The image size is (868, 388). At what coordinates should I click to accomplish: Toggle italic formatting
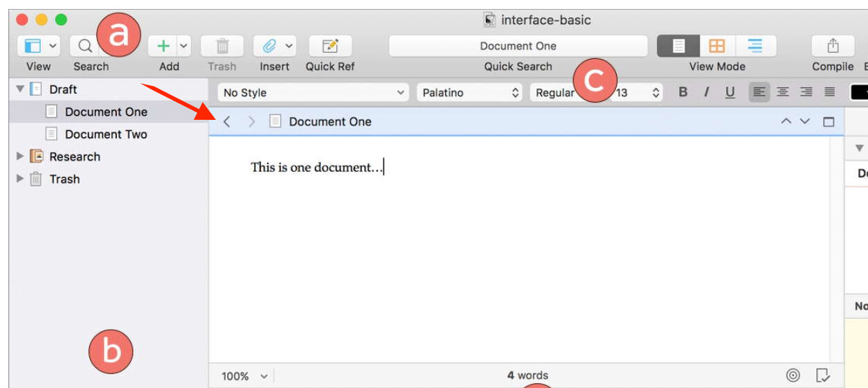(x=707, y=93)
